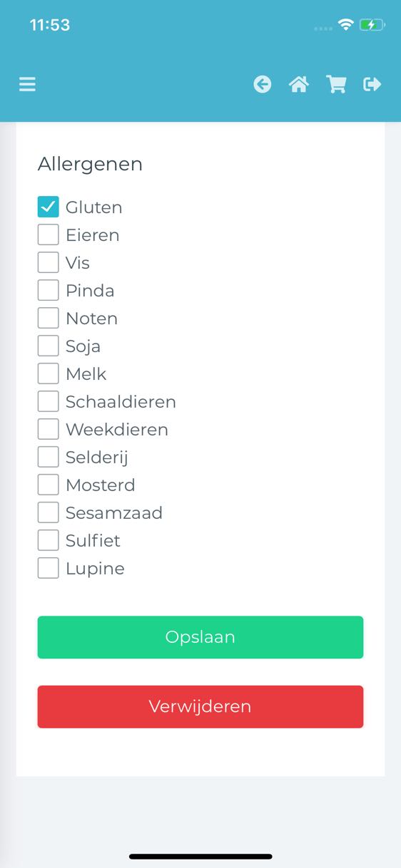This screenshot has height=868, width=401.
Task: Enable the Selderij checkbox
Action: [x=48, y=457]
